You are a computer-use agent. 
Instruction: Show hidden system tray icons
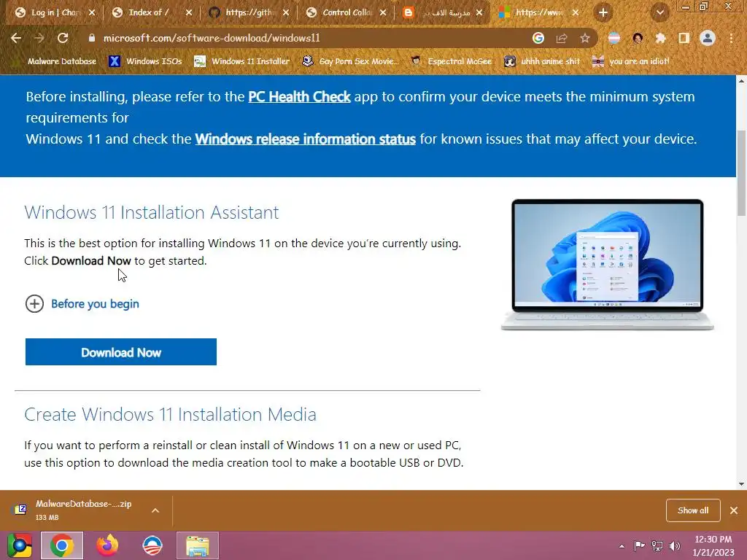(x=622, y=546)
